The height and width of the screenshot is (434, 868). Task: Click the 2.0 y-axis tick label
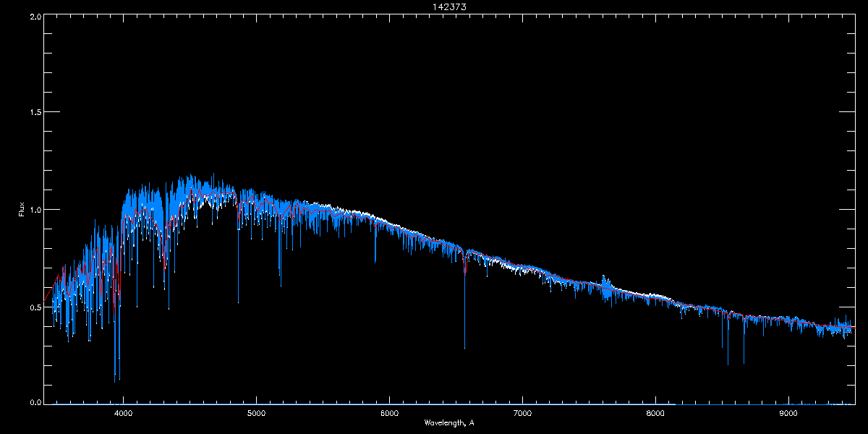(x=34, y=16)
